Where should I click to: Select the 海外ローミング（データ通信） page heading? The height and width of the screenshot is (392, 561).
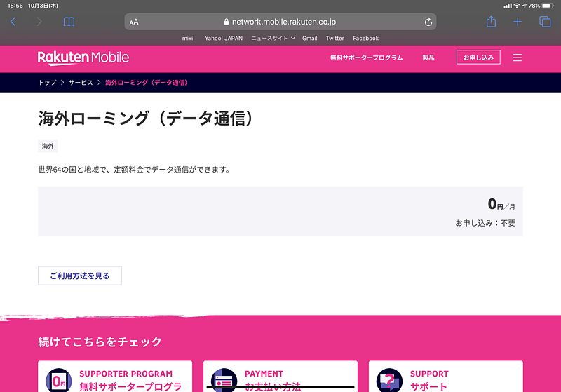(147, 119)
